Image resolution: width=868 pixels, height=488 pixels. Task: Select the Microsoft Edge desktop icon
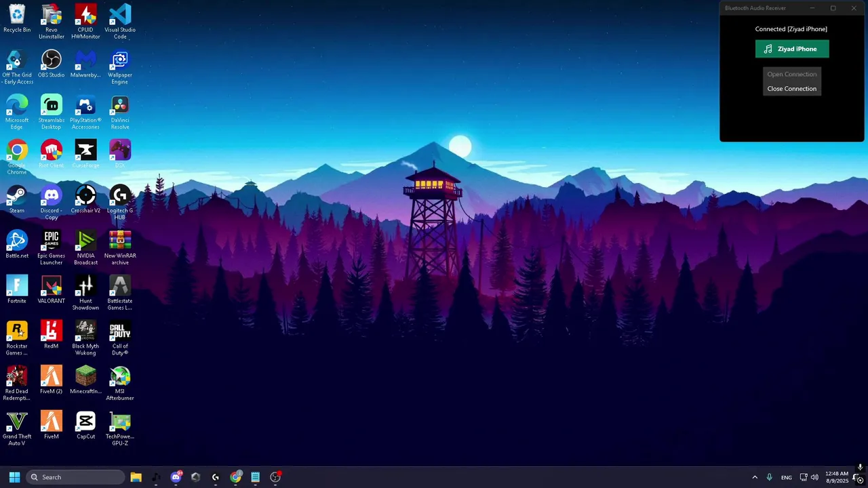click(x=17, y=113)
